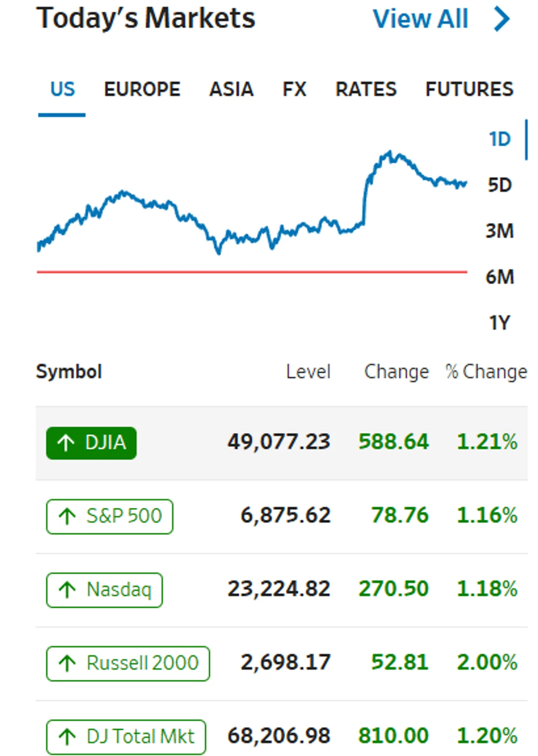Click the blue intraday price chart line
538x756 pixels.
coord(252,203)
